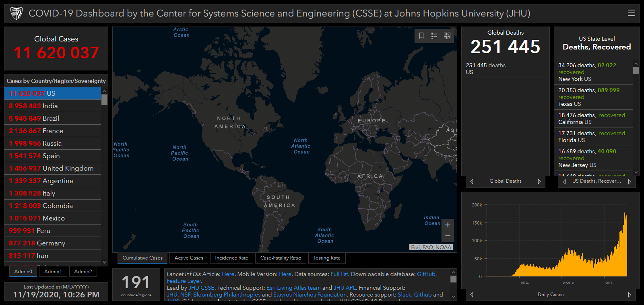Click the US state list scrollbar thumb
This screenshot has height=305, width=644.
click(636, 70)
